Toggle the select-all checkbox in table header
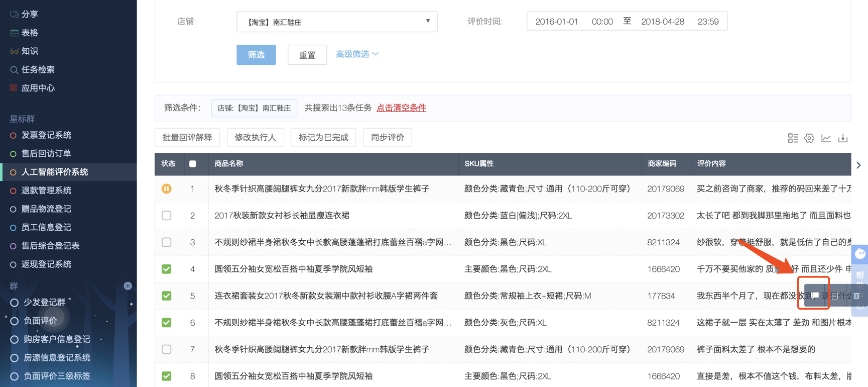The width and height of the screenshot is (868, 387). [193, 164]
